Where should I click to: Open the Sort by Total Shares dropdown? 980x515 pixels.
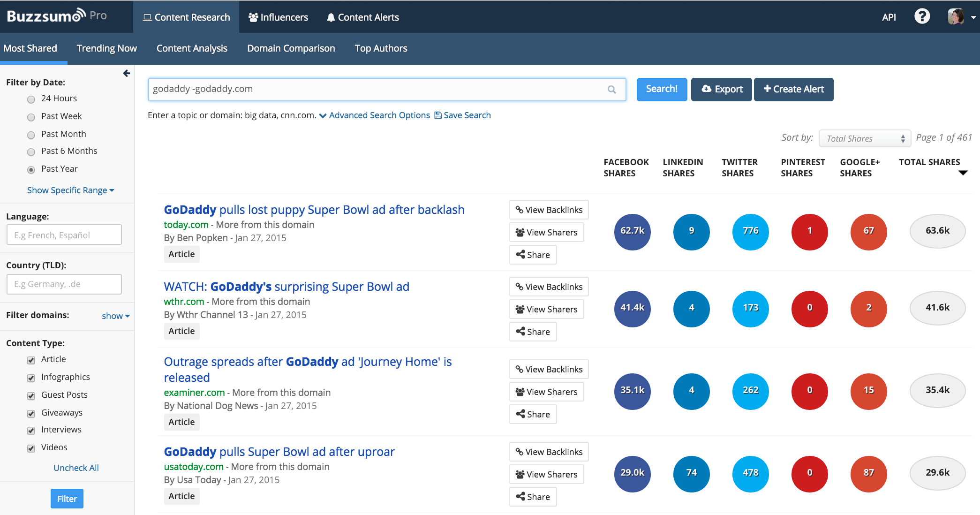pos(865,138)
